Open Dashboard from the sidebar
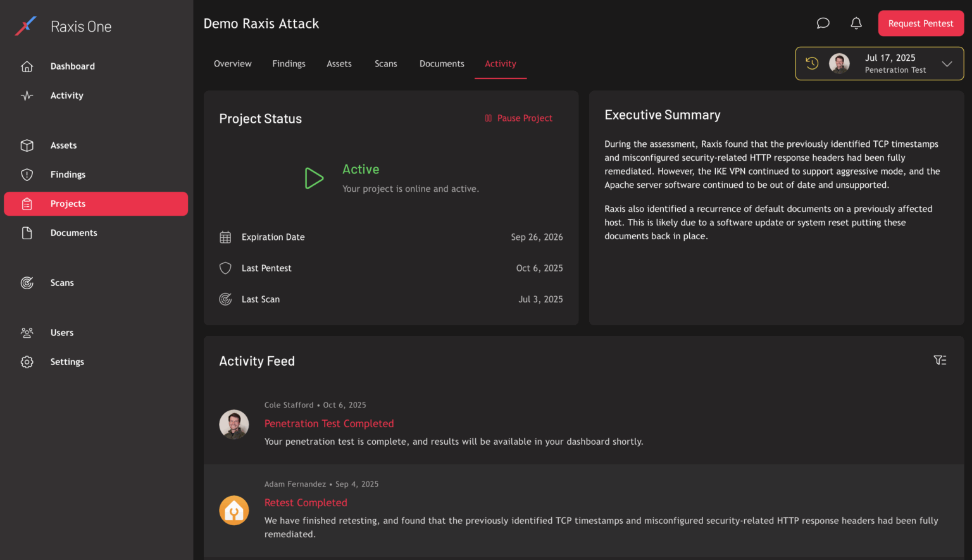 pyautogui.click(x=72, y=66)
